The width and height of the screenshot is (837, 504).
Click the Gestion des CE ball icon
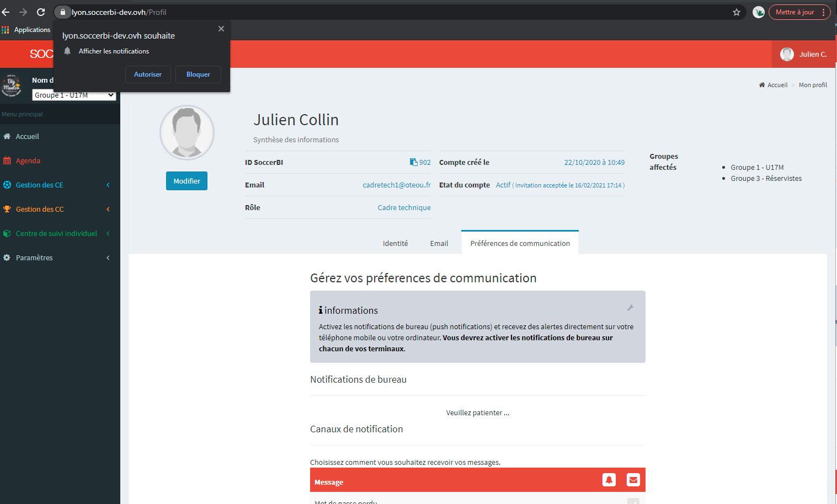point(7,185)
